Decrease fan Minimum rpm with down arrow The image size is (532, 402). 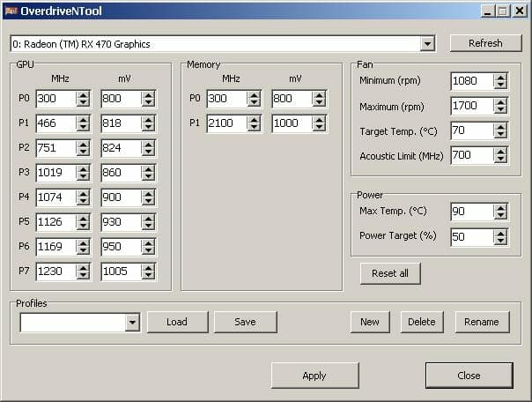click(x=500, y=86)
